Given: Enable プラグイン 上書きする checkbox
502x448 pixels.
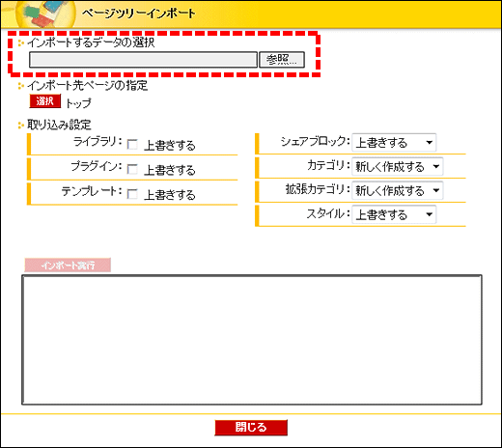Looking at the screenshot, I should point(132,169).
